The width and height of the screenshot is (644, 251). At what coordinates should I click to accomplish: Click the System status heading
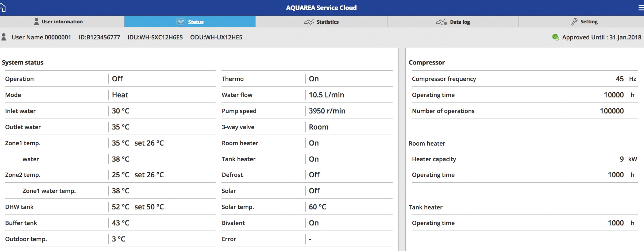point(23,62)
